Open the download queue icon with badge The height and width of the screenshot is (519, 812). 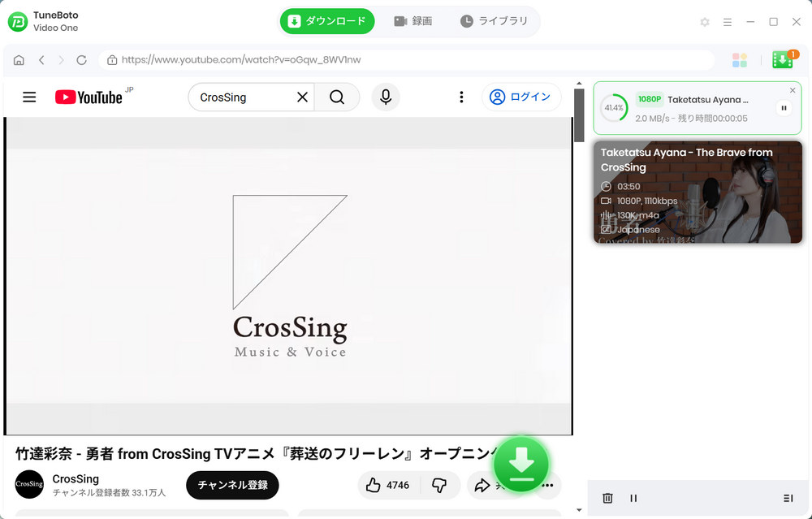point(784,59)
